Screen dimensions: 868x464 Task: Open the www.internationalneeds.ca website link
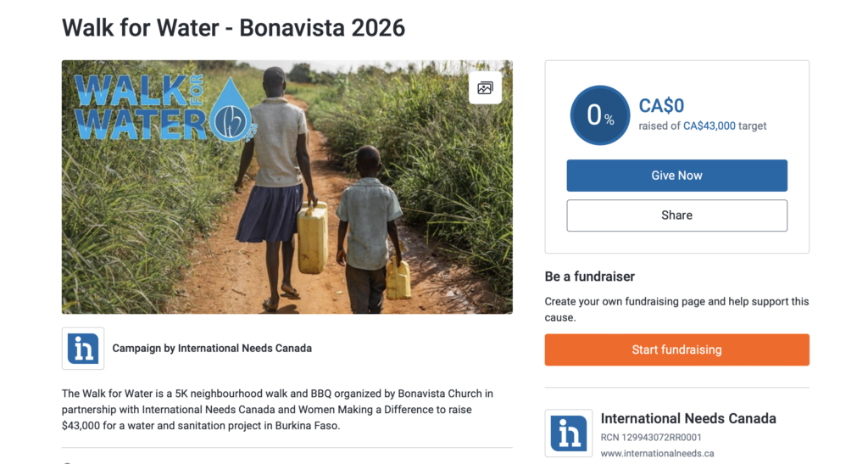tap(657, 454)
